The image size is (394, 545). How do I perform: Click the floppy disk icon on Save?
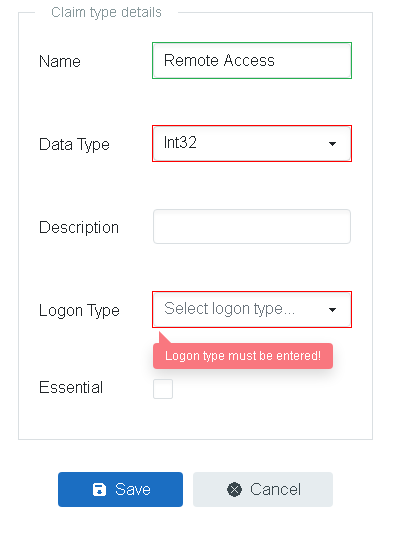click(x=99, y=489)
